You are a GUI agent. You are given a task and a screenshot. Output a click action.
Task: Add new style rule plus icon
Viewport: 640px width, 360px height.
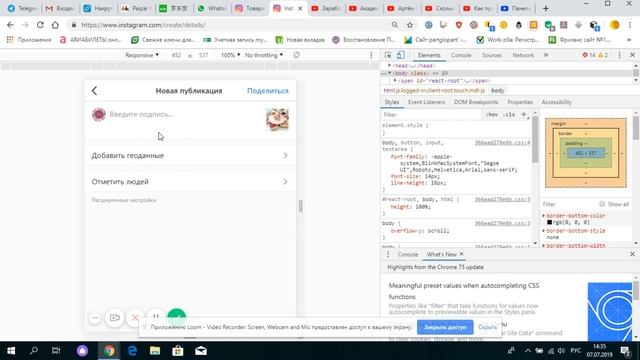tap(524, 115)
